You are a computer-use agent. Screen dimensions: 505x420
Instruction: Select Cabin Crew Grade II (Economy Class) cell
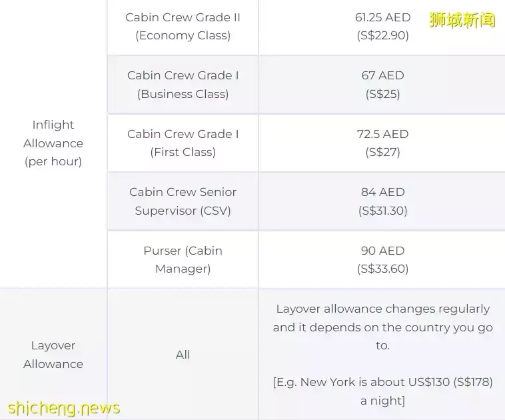point(183,27)
